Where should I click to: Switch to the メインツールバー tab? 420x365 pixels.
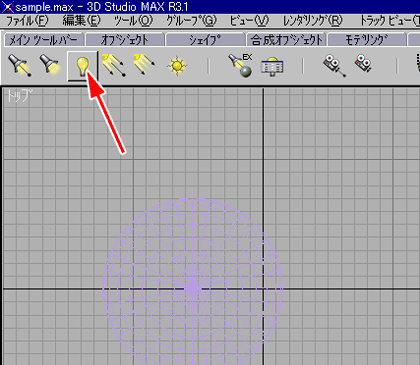tap(44, 40)
